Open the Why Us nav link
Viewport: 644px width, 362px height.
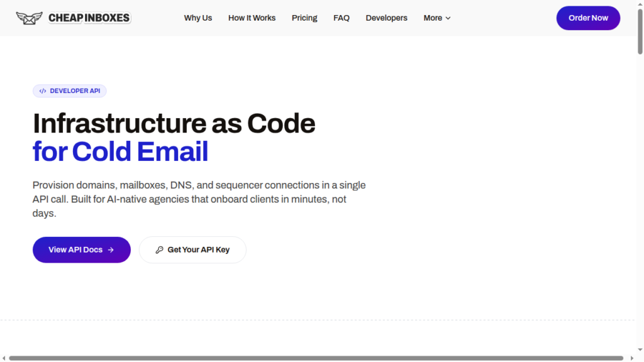198,18
